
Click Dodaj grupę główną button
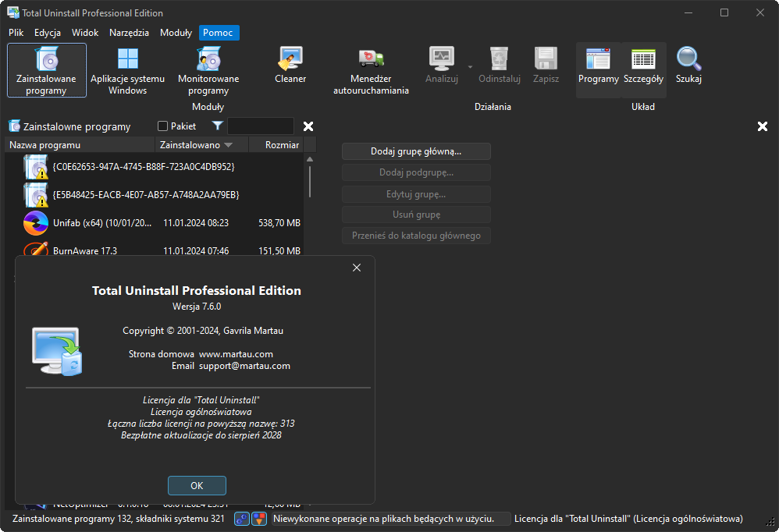416,151
